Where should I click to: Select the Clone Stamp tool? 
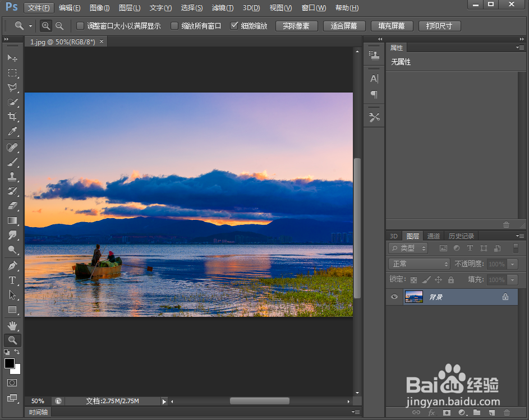coord(12,177)
